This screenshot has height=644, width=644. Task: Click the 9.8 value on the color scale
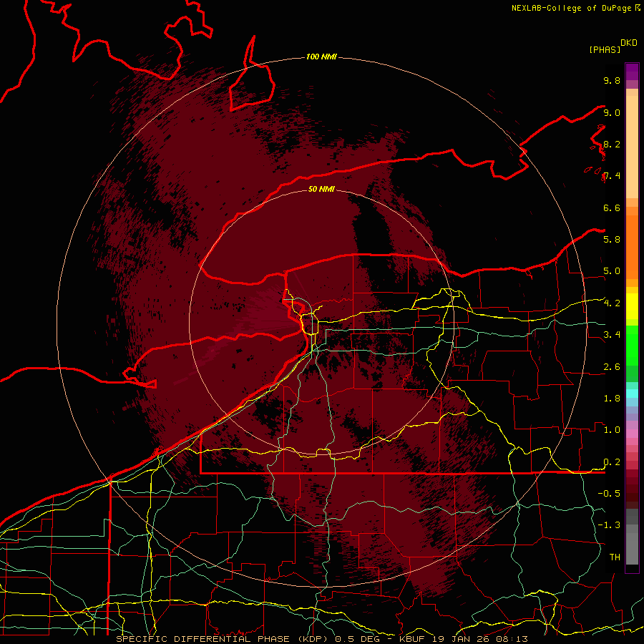(x=612, y=80)
